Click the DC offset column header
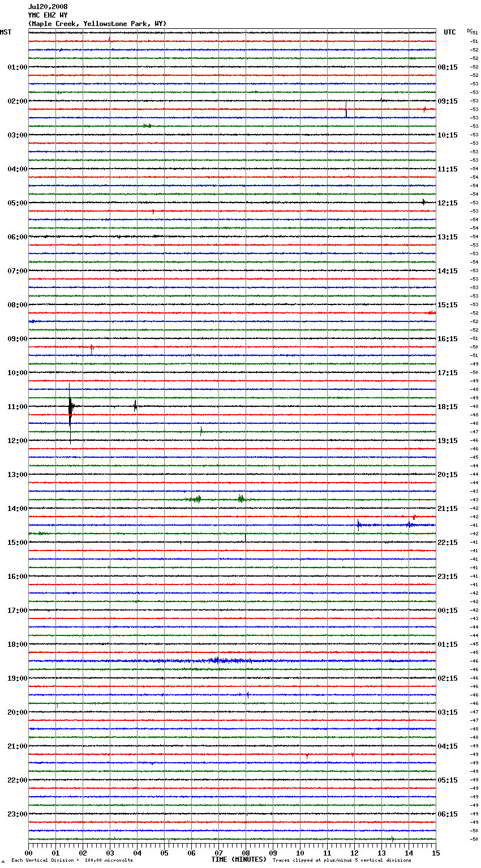The image size is (481, 868). tap(470, 30)
